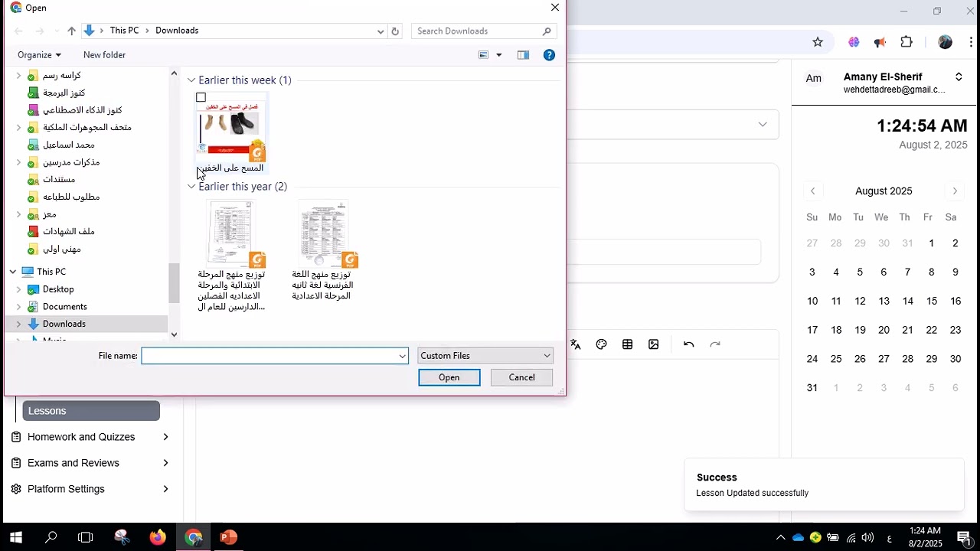
Task: Redo the edit in editor toolbar
Action: click(715, 345)
